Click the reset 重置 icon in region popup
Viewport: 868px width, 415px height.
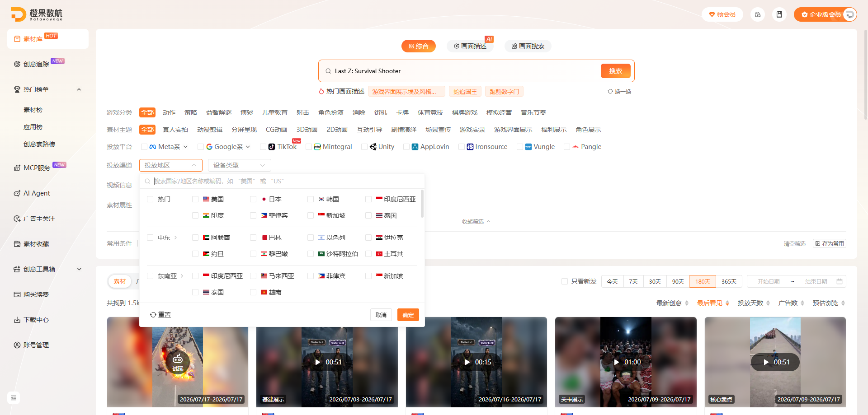[x=153, y=315]
